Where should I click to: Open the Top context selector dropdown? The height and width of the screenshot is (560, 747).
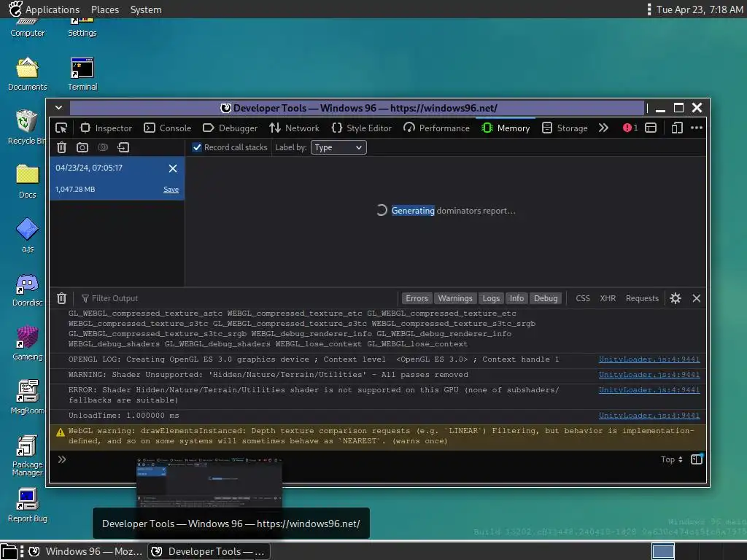(x=672, y=459)
